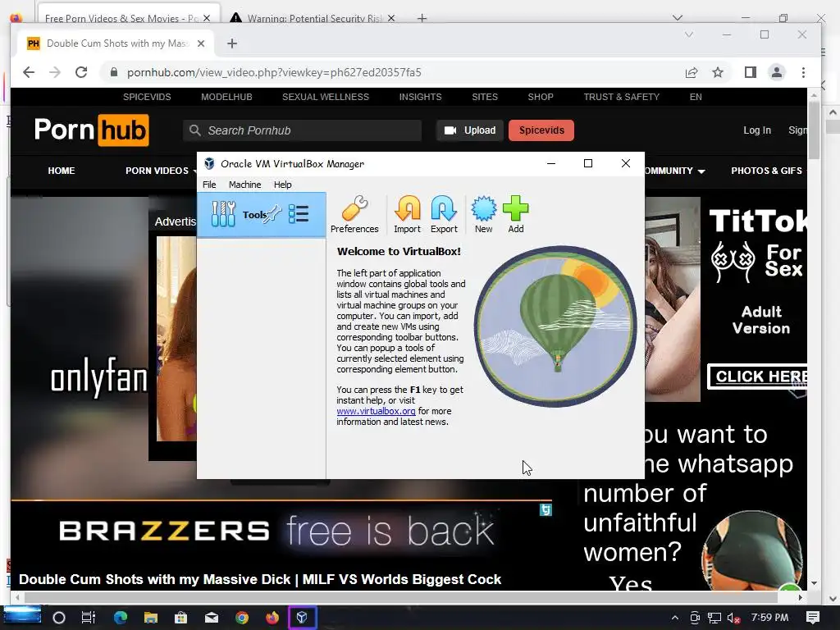Show hidden system tray icons

[675, 618]
